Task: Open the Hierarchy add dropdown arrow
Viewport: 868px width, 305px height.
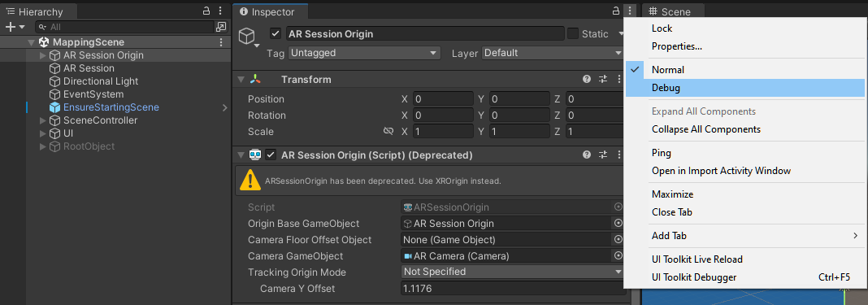Action: pos(22,27)
